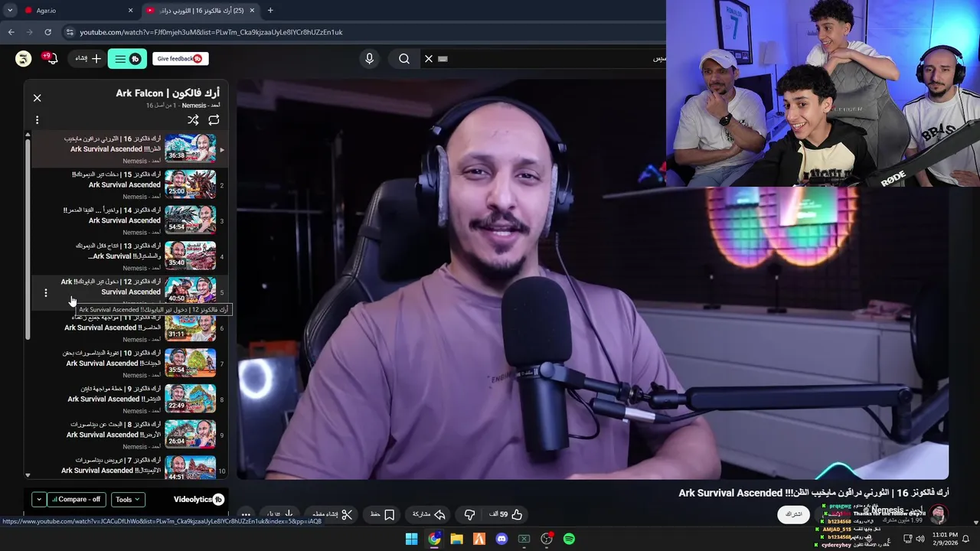
Task: Toggle loop playlist button
Action: pyautogui.click(x=214, y=120)
